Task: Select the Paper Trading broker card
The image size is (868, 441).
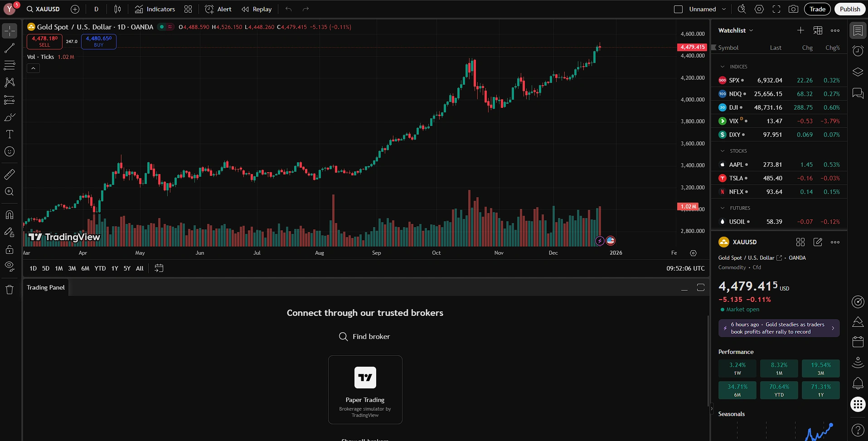Action: (365, 390)
